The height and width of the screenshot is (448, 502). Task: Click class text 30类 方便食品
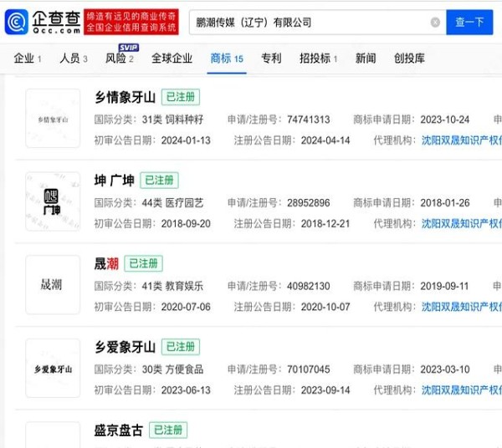coord(172,369)
